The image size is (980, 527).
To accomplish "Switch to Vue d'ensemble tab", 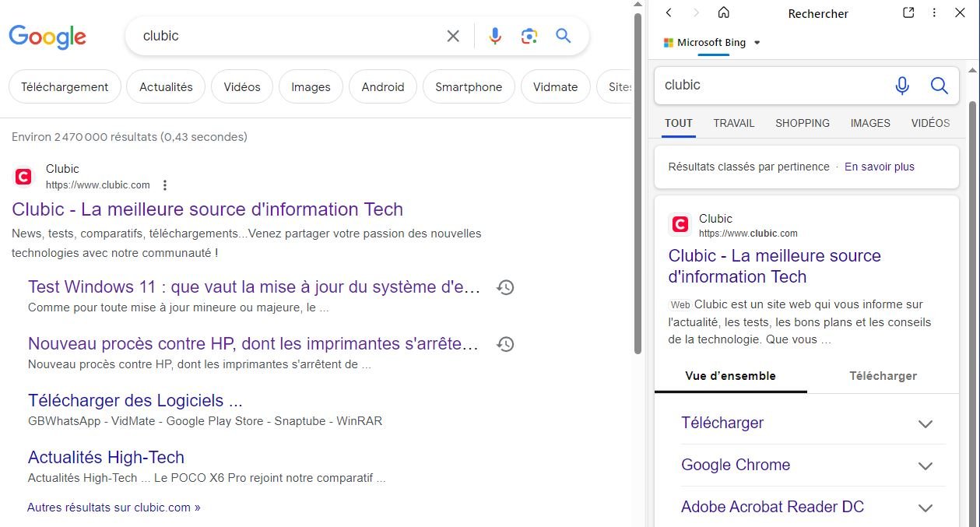I will tap(730, 376).
